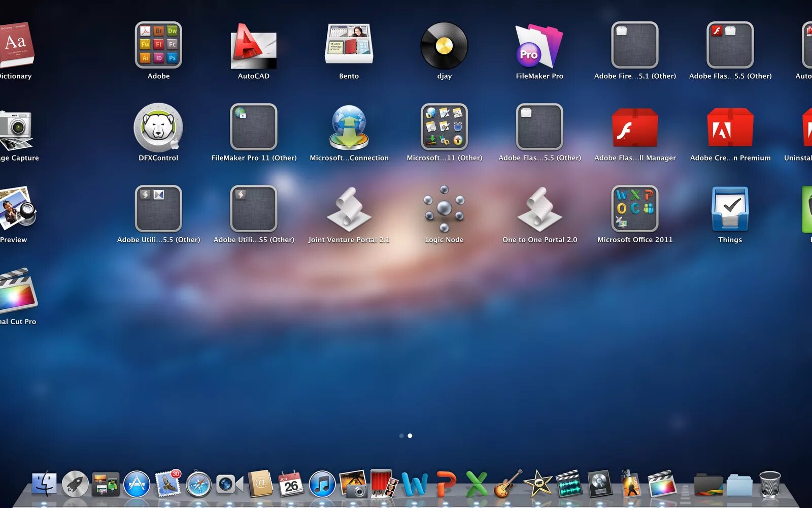The image size is (812, 508).
Task: Launch the Things to-do app
Action: pos(730,209)
